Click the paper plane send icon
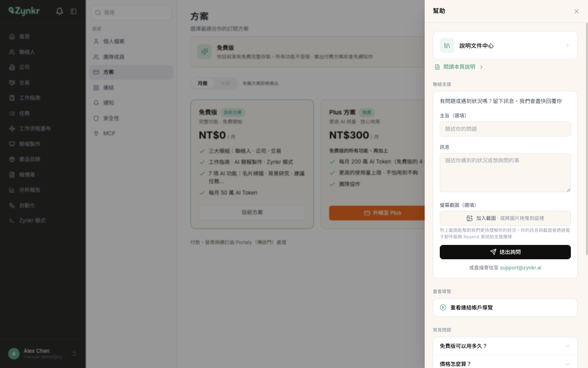Viewport: 588px width, 368px height. coord(493,252)
